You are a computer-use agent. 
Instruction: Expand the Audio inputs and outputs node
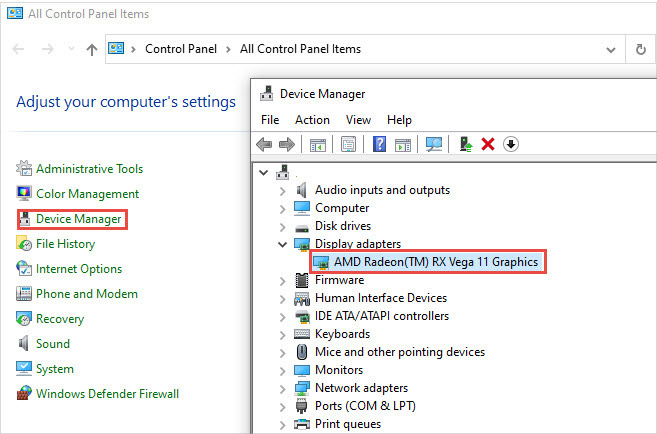[284, 190]
